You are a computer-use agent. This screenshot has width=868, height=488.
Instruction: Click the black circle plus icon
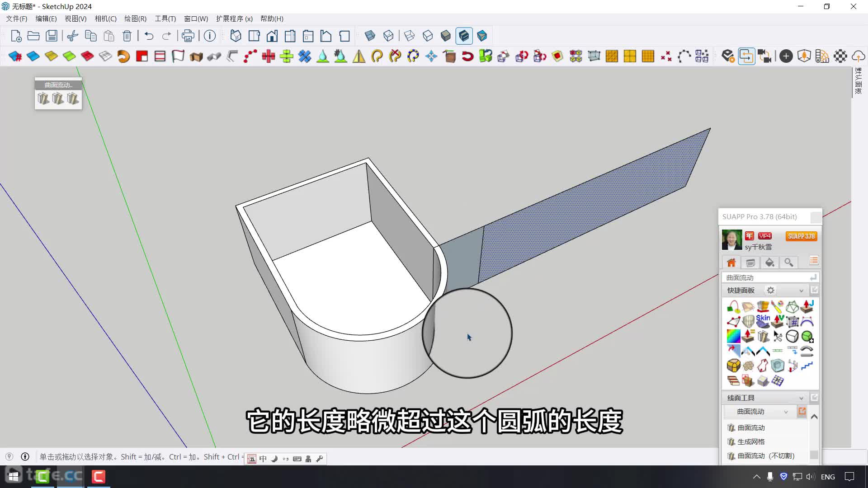point(786,56)
